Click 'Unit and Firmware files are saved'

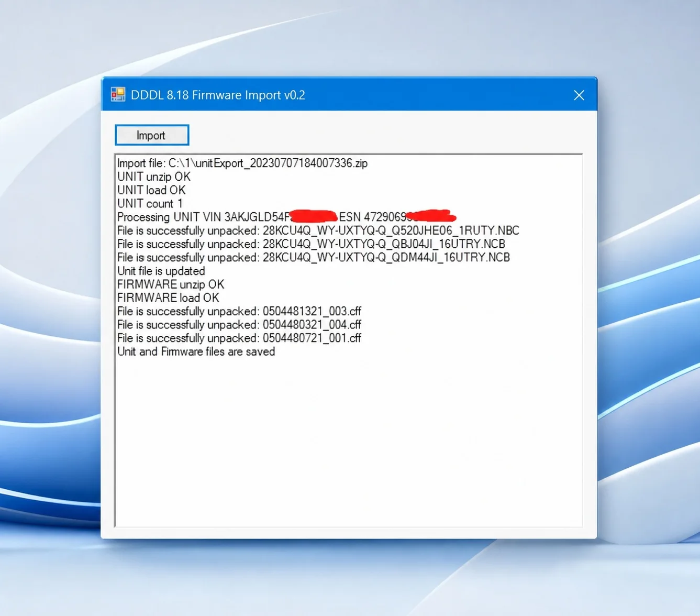pos(196,352)
